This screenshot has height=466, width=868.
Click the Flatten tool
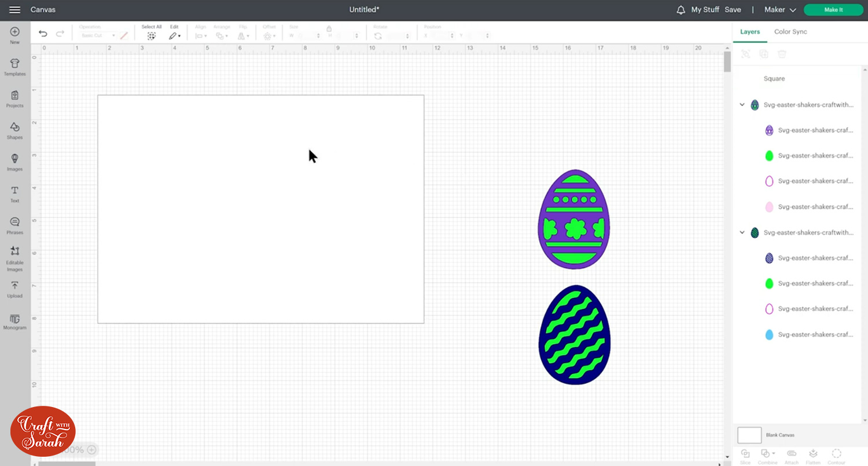click(813, 456)
